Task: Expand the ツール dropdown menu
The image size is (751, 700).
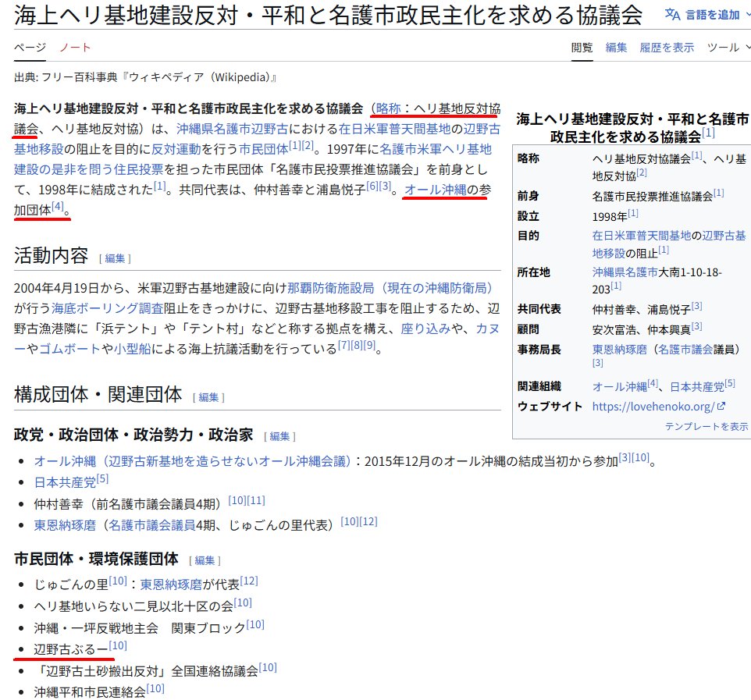Action: [728, 48]
